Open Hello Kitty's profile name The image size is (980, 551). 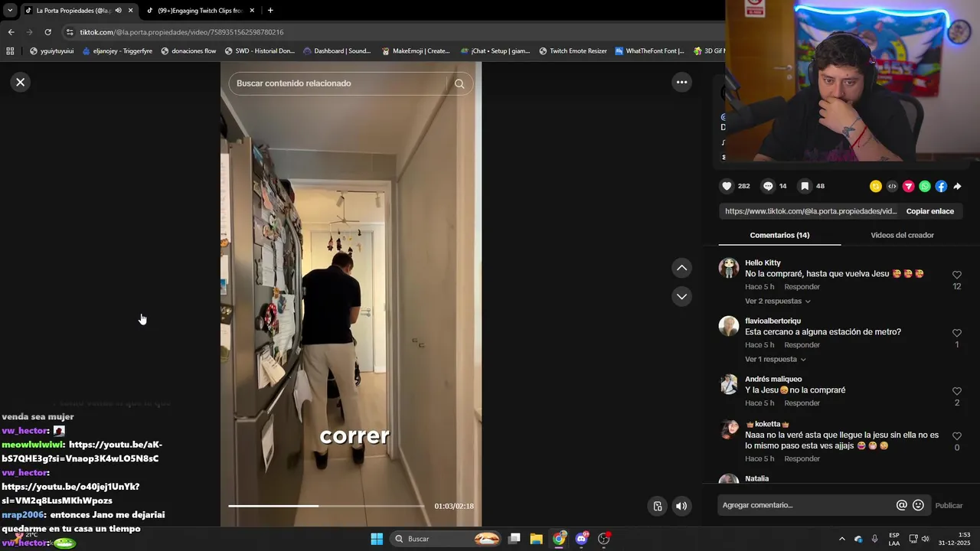coord(763,262)
